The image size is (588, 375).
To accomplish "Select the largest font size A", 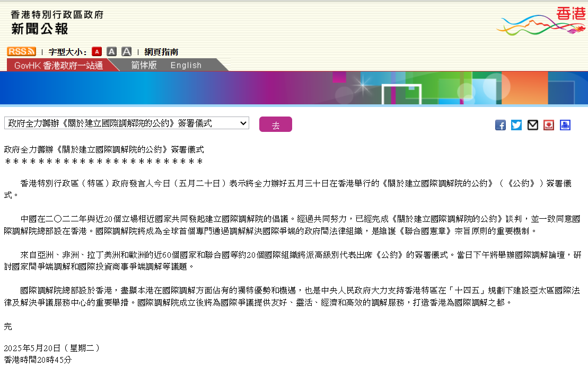I will pos(126,51).
